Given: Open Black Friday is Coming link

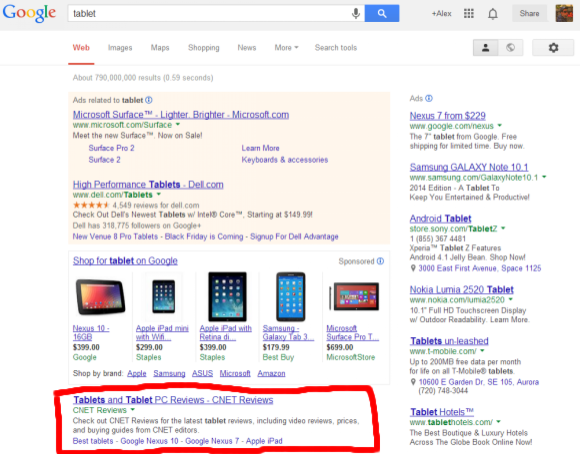Looking at the screenshot, I should pyautogui.click(x=204, y=236).
